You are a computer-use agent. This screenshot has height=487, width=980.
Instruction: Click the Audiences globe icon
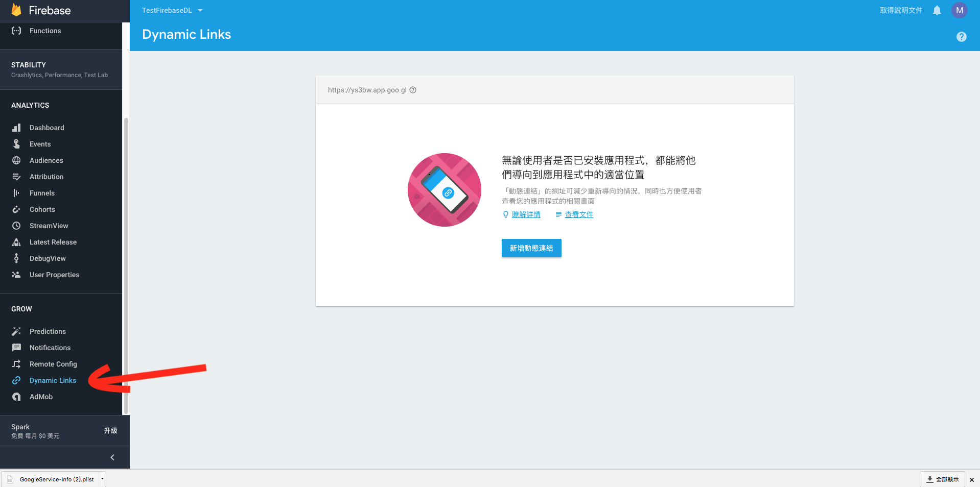point(16,160)
